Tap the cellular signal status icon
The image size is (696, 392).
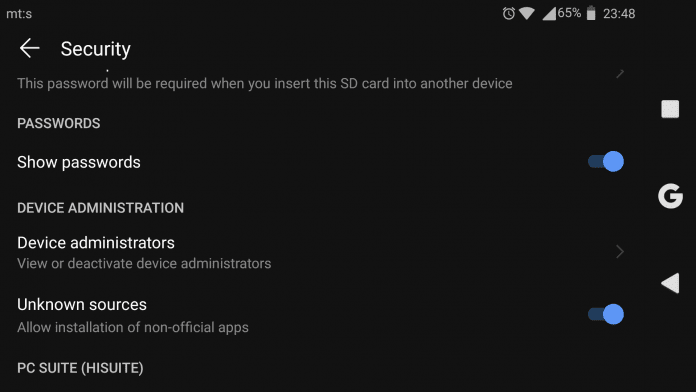click(549, 14)
